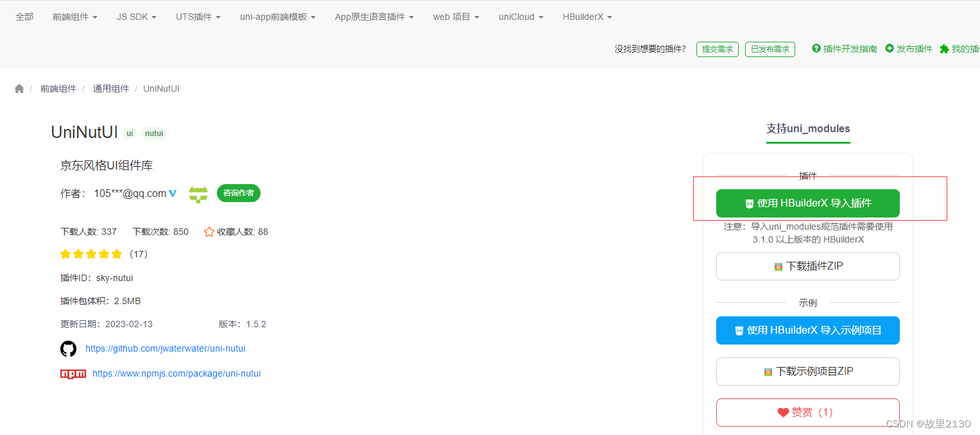The width and height of the screenshot is (980, 435).
Task: Click the favorite star icon next to 收藏人数
Action: click(209, 232)
